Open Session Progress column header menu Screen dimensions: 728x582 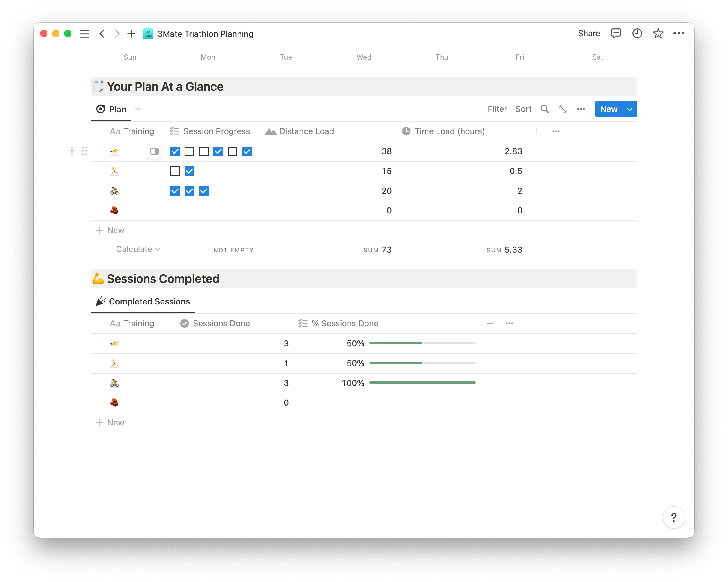coord(210,131)
